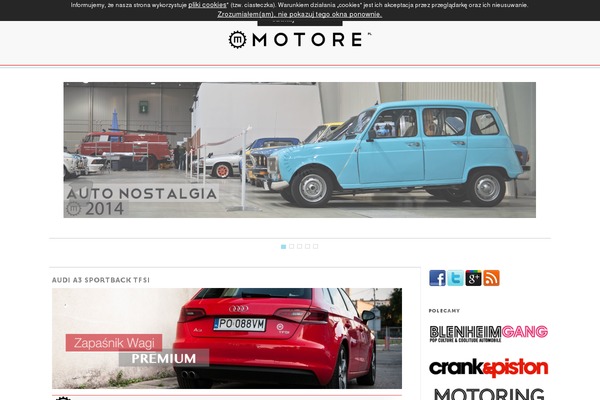Click the dark tab under cookie bar
The image size is (600, 400).
300,23
